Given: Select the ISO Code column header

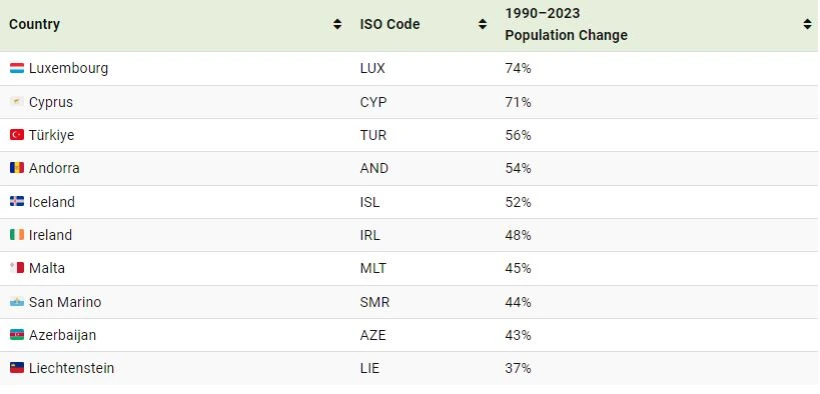Looking at the screenshot, I should [x=390, y=24].
